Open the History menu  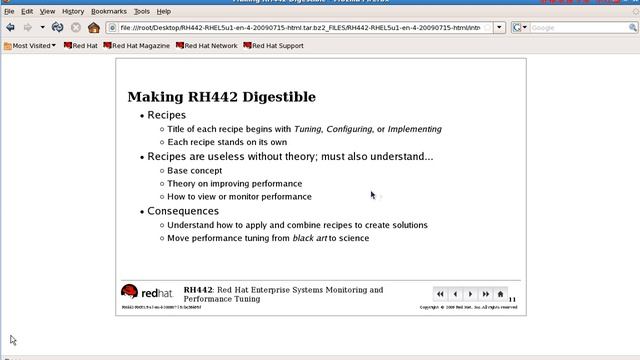pyautogui.click(x=73, y=11)
